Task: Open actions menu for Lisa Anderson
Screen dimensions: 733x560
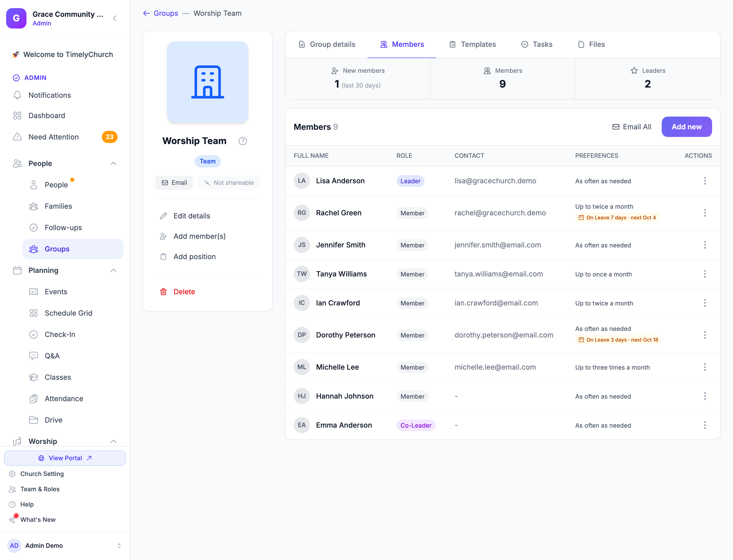Action: click(x=705, y=181)
